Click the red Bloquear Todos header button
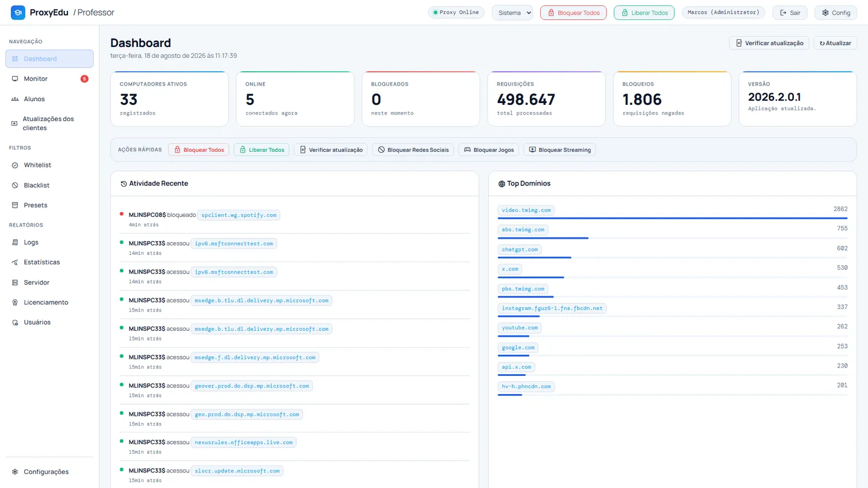 coord(573,13)
